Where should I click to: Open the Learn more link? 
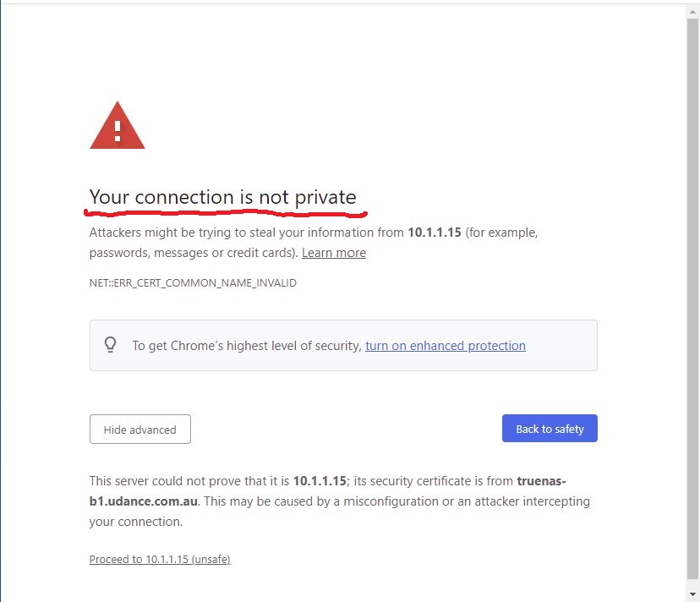click(x=334, y=253)
